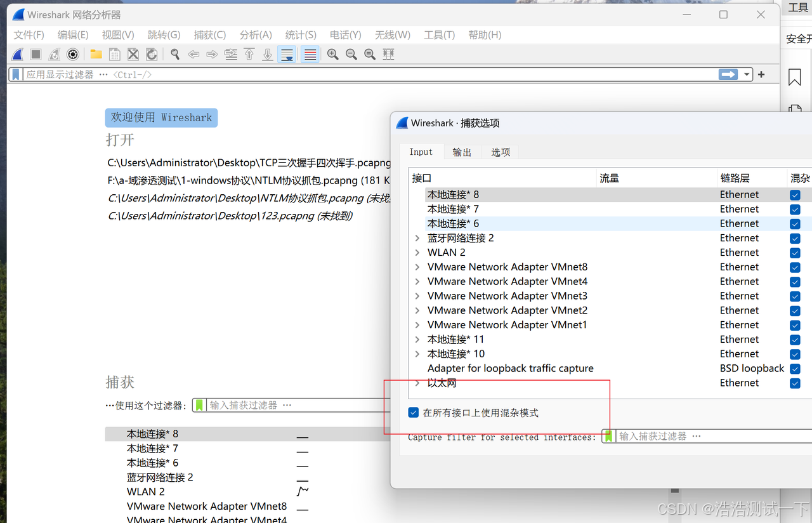
Task: Open recent file NTLM协议抓包.pcapng on F drive
Action: 249,181
